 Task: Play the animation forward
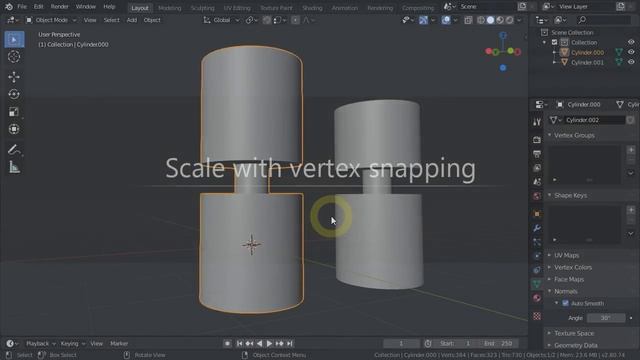click(x=269, y=343)
